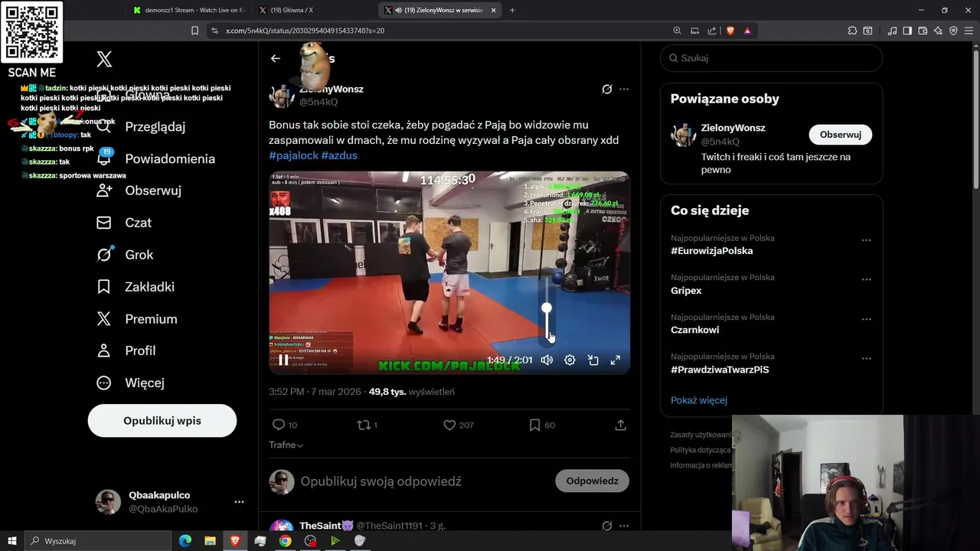Open Brave Wallet icon
This screenshot has height=551, width=980.
pos(923,31)
